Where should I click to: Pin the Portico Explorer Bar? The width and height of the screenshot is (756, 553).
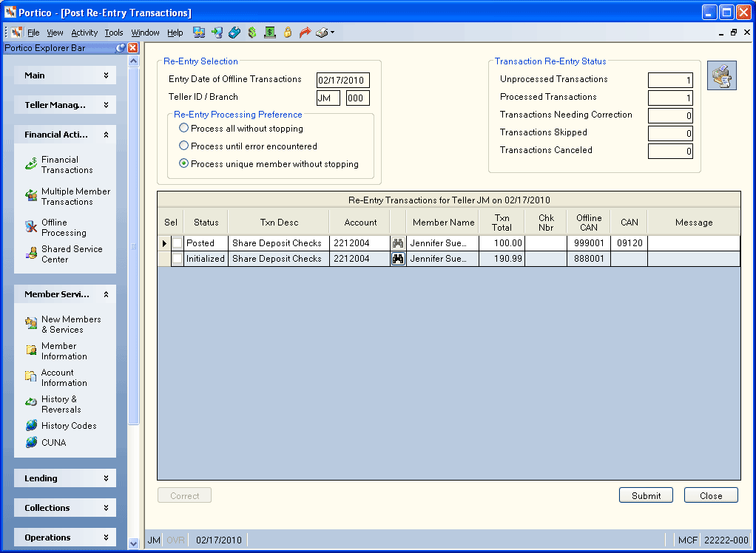click(x=121, y=48)
